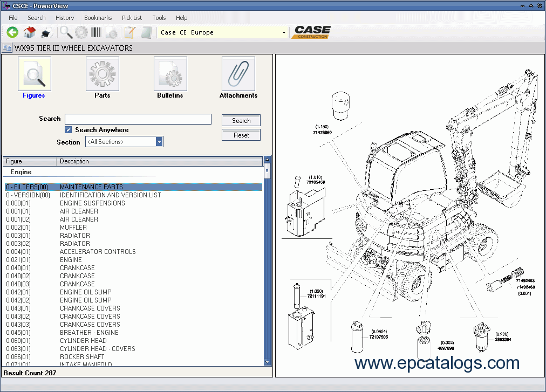This screenshot has width=546, height=392.
Task: Click part number 2853394 in diagram
Action: coord(503,340)
